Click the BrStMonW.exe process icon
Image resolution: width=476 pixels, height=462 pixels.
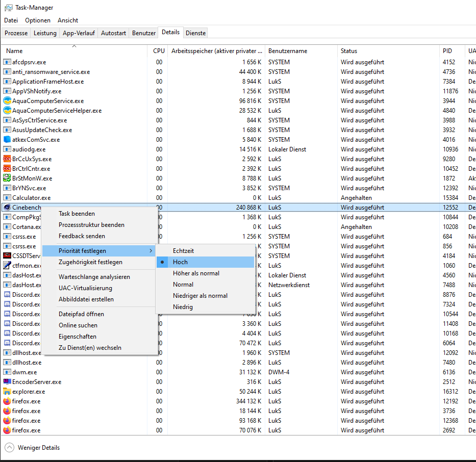tap(7, 178)
